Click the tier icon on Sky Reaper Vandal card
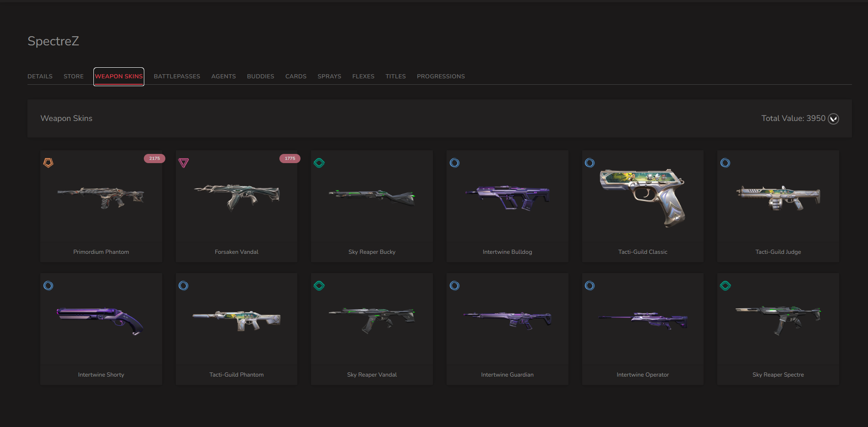The width and height of the screenshot is (868, 427). tap(319, 286)
